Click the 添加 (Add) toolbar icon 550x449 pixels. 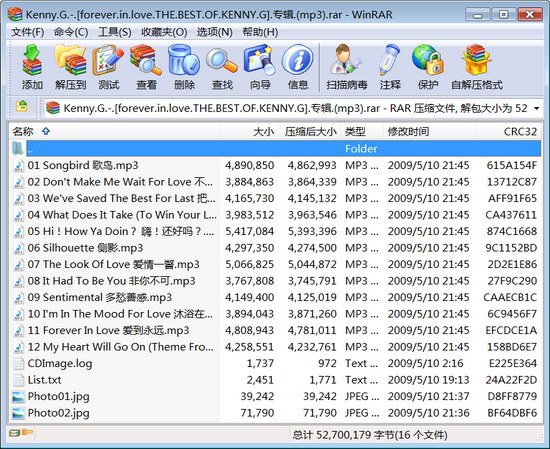(32, 67)
